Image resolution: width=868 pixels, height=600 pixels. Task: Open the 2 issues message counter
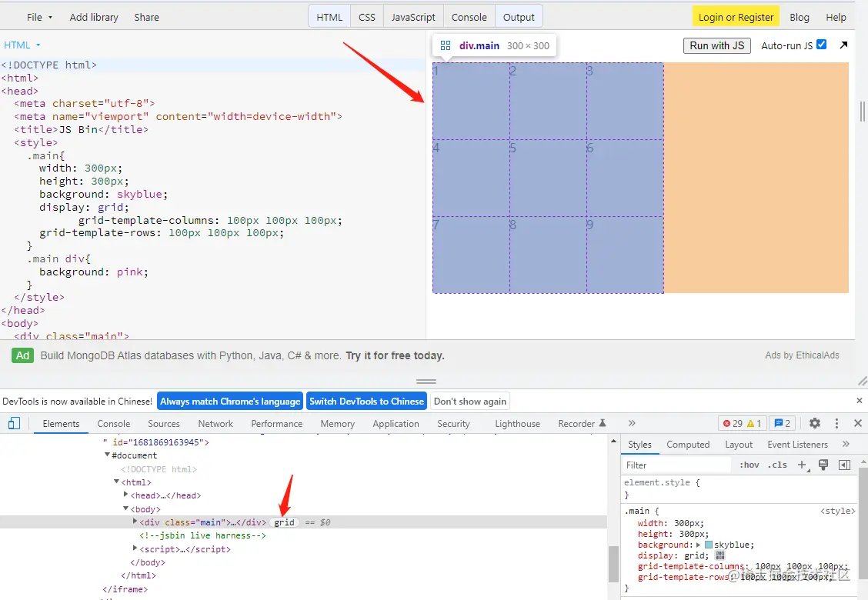click(782, 423)
